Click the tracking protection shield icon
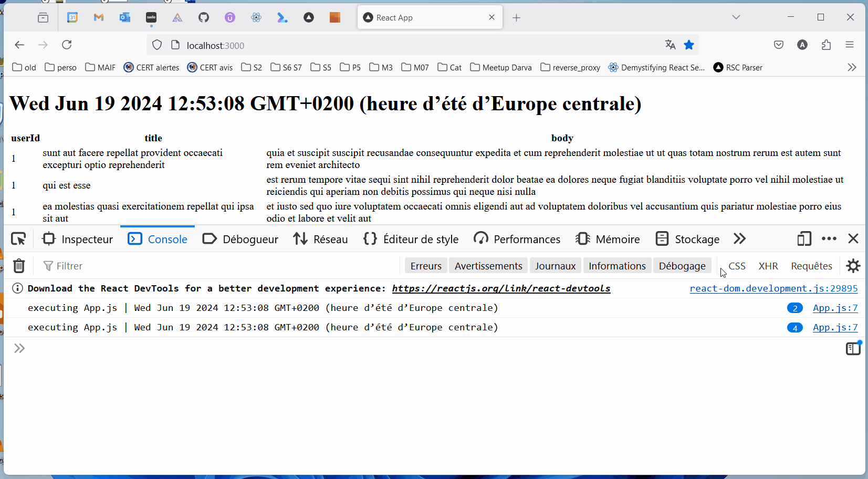The height and width of the screenshot is (479, 868). pyautogui.click(x=157, y=45)
